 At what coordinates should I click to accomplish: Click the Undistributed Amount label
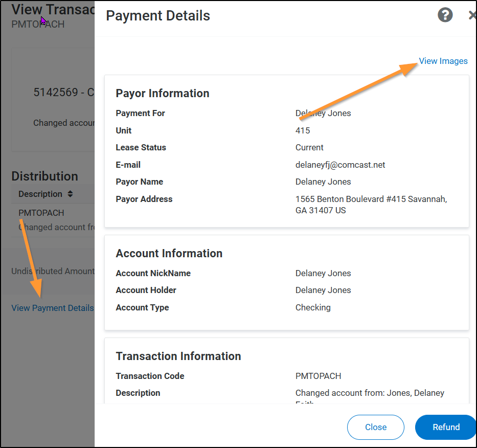(53, 271)
